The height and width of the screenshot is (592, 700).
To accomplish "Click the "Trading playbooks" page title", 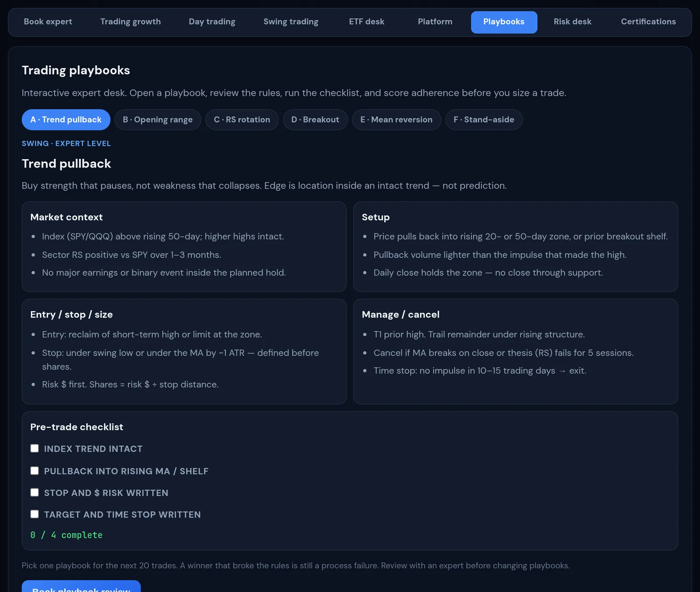I will point(76,70).
